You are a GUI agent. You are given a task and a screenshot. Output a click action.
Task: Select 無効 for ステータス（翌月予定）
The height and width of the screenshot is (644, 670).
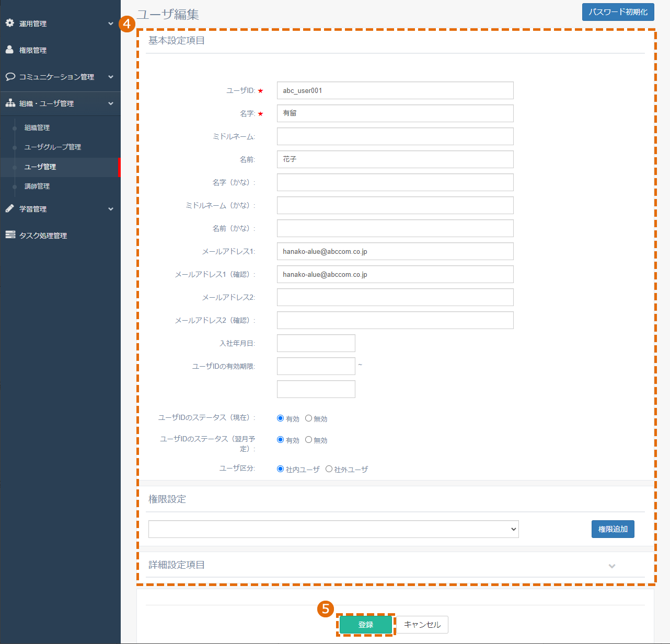click(x=308, y=440)
